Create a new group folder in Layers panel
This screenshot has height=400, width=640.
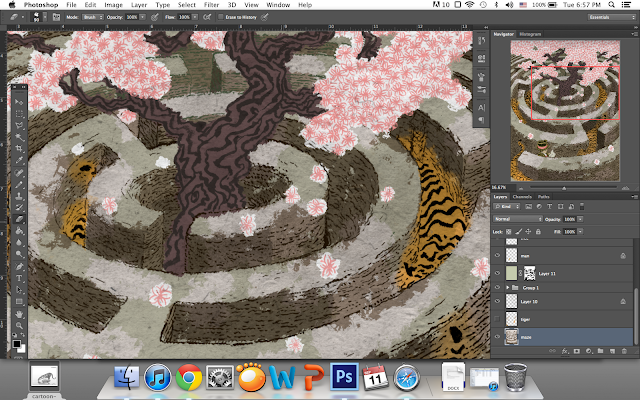[600, 351]
